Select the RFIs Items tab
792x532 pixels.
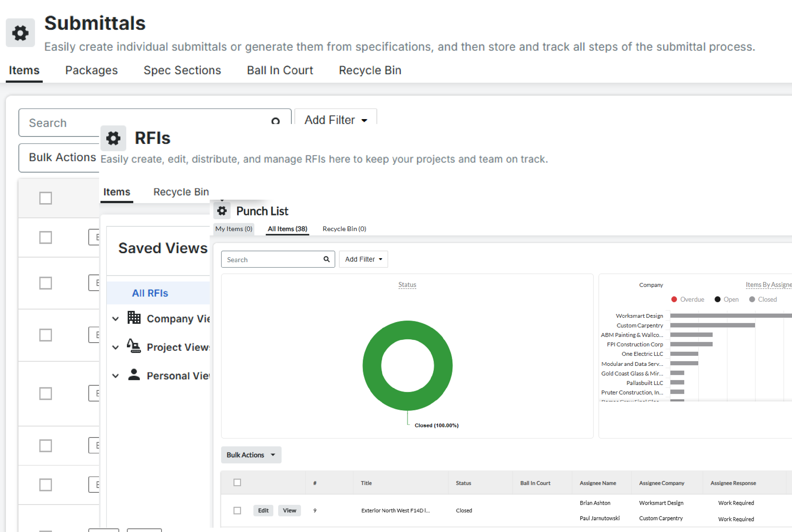click(117, 192)
